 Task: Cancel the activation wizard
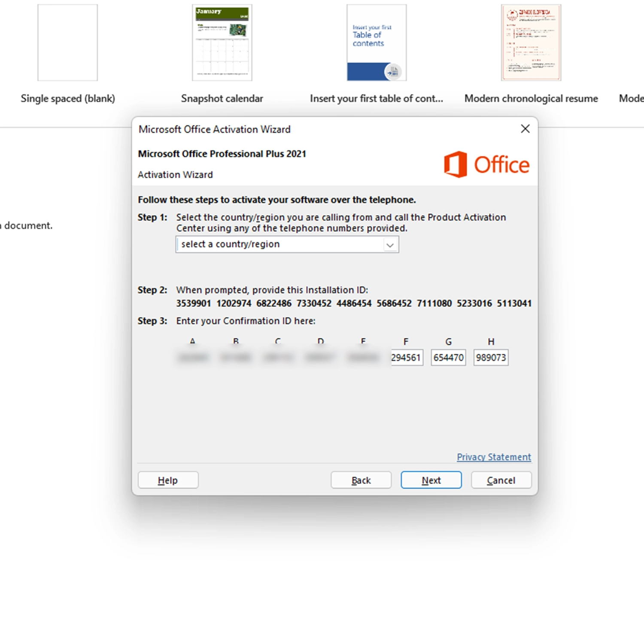pyautogui.click(x=501, y=480)
